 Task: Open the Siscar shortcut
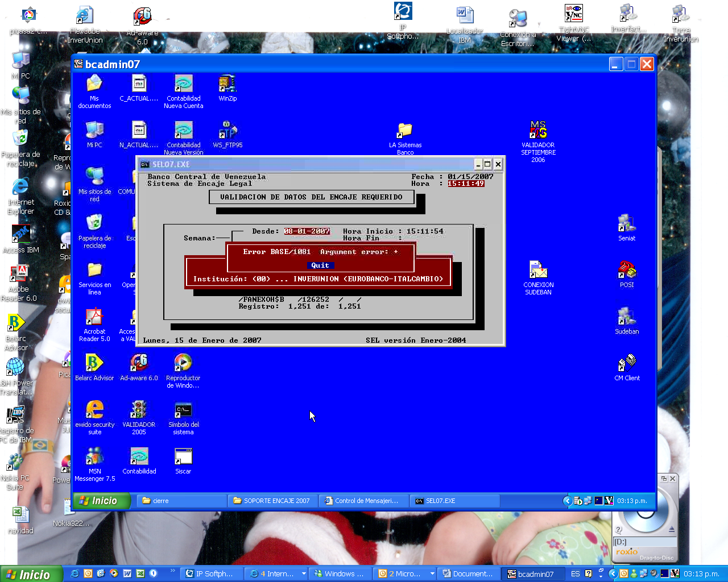click(183, 461)
